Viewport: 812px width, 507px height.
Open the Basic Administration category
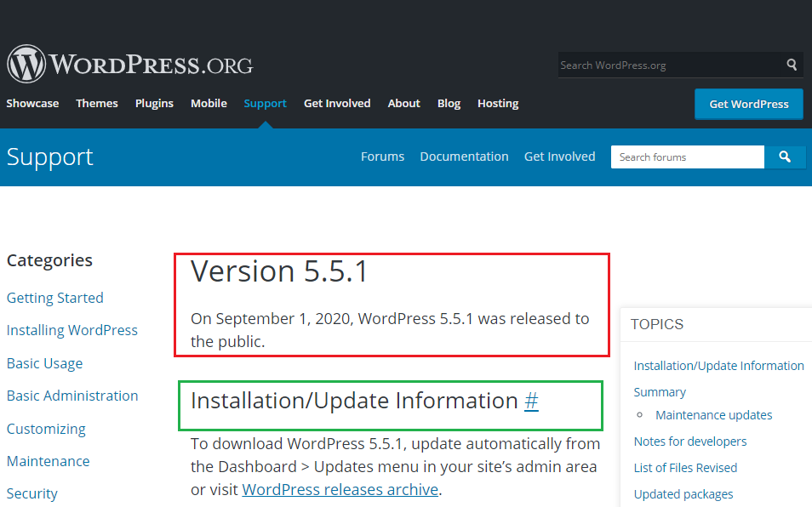pos(72,396)
